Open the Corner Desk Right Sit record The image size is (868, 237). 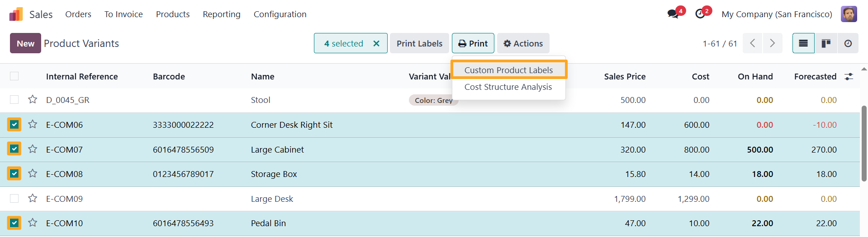292,125
